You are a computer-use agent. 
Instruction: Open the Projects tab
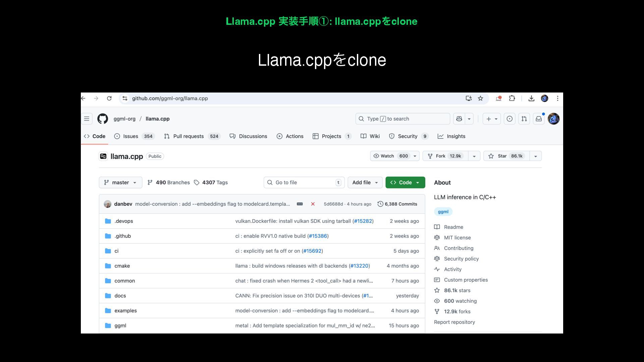[331, 136]
